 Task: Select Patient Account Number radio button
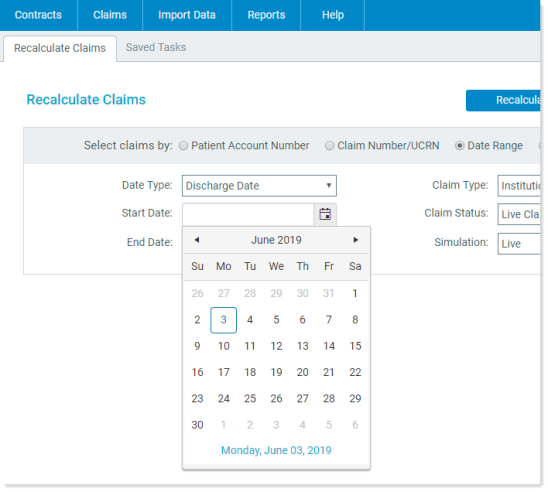[x=183, y=145]
